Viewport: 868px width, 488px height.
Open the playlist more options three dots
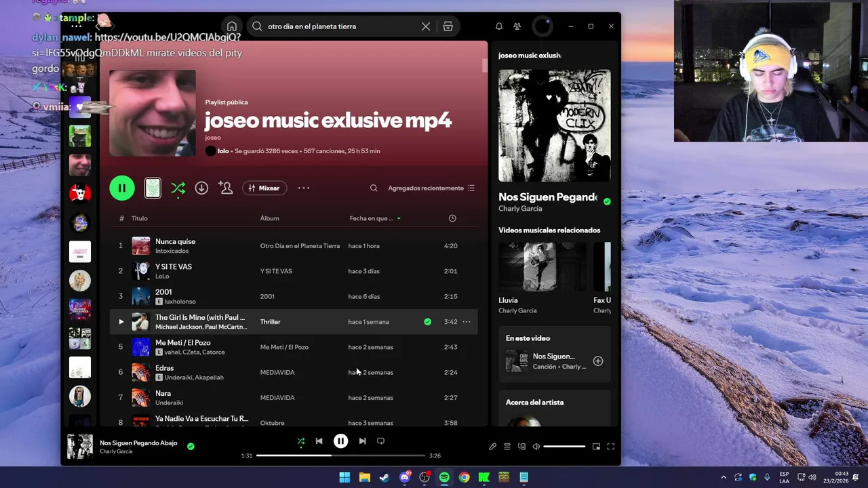click(304, 188)
